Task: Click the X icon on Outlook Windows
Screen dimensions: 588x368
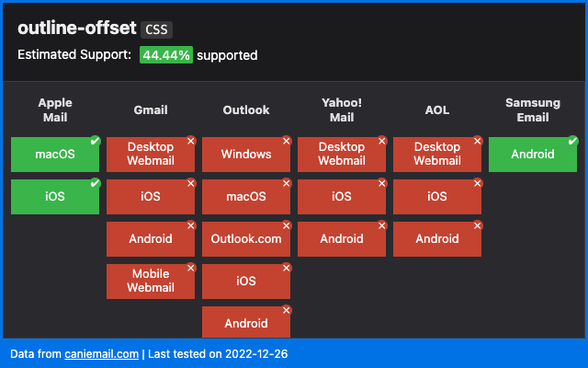Action: [286, 141]
